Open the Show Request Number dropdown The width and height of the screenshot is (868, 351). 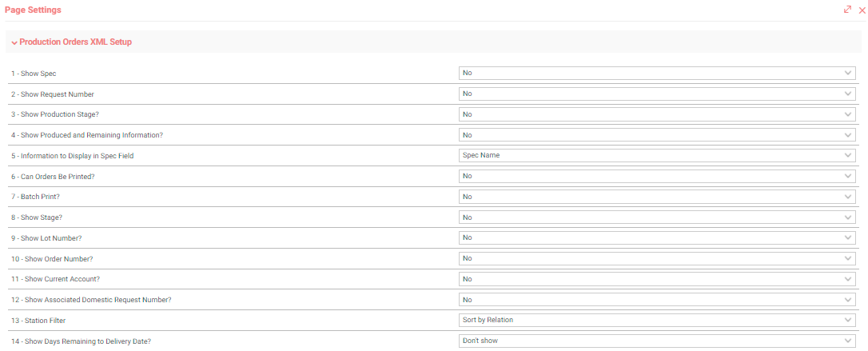pos(657,94)
